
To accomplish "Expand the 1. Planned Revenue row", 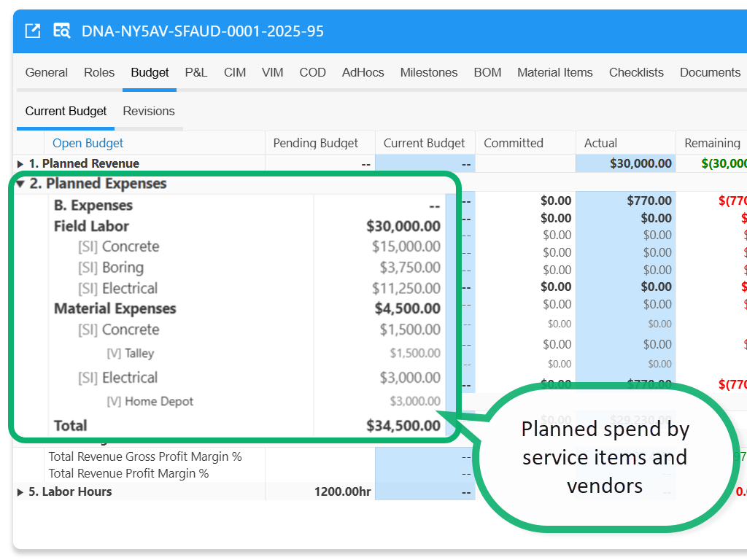I will click(x=20, y=164).
